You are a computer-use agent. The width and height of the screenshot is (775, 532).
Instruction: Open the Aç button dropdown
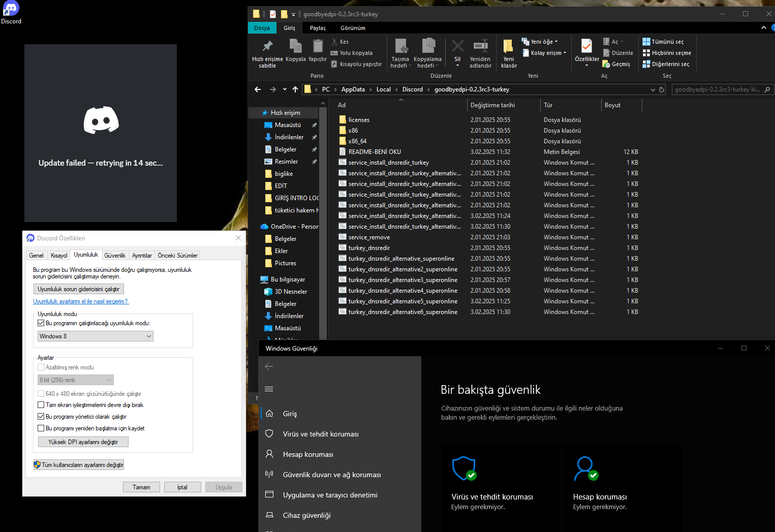click(x=622, y=42)
